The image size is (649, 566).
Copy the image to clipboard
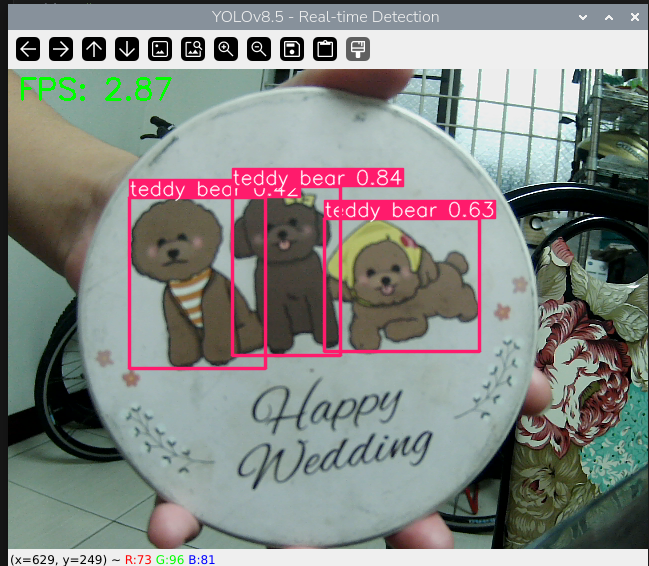(325, 49)
